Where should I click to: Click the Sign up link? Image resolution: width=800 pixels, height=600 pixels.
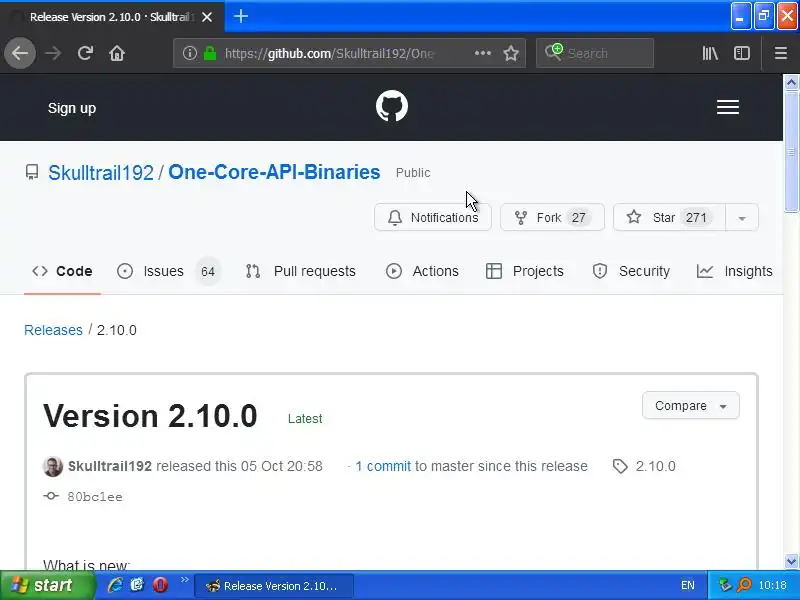tap(72, 108)
